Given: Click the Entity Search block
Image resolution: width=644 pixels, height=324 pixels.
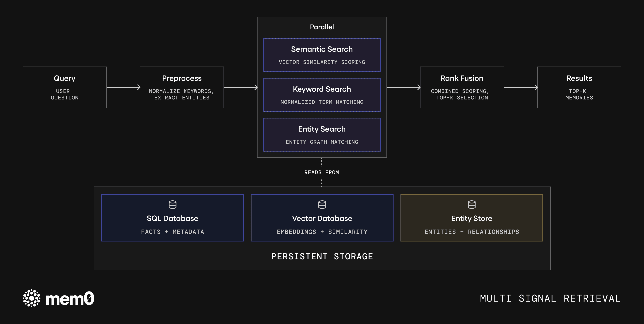Looking at the screenshot, I should (322, 135).
